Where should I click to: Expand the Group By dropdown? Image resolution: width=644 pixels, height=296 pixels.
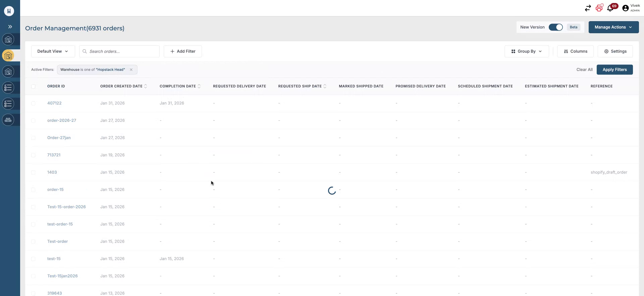point(526,51)
